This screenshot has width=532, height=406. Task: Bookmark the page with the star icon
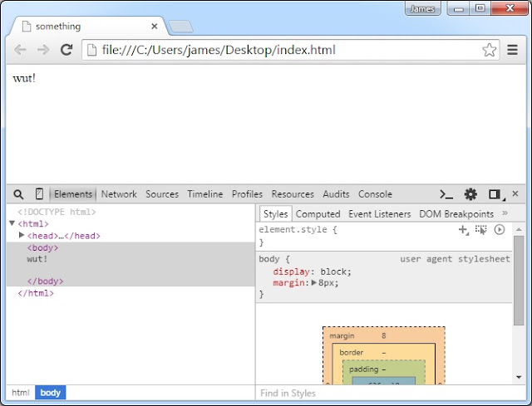click(490, 50)
